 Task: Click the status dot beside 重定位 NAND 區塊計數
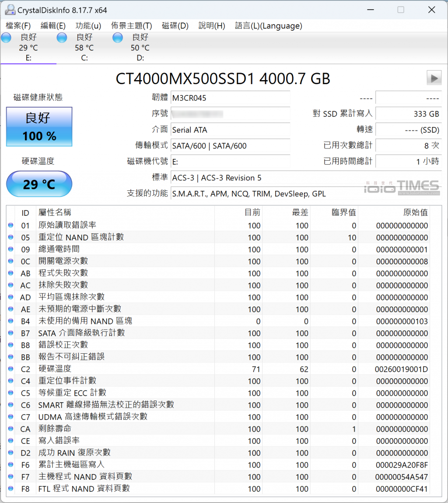(x=11, y=237)
